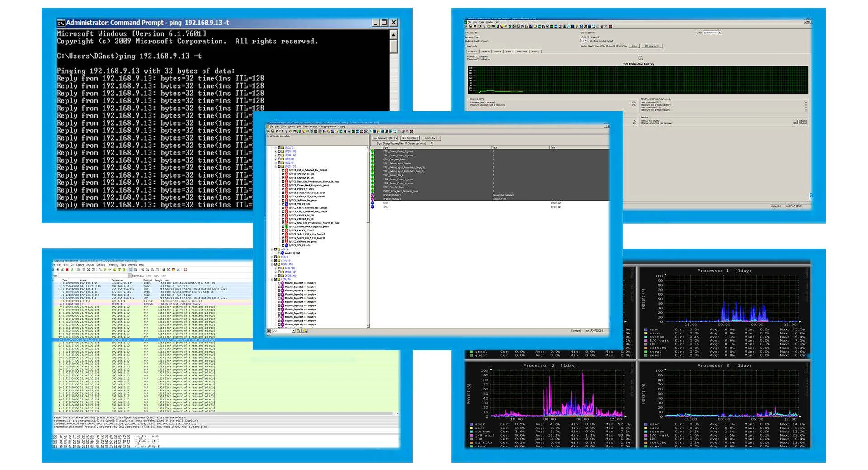The height and width of the screenshot is (470, 868).
Task: Uncheck VTC2_PRESET_STORED signal checkbox
Action: pyautogui.click(x=283, y=230)
